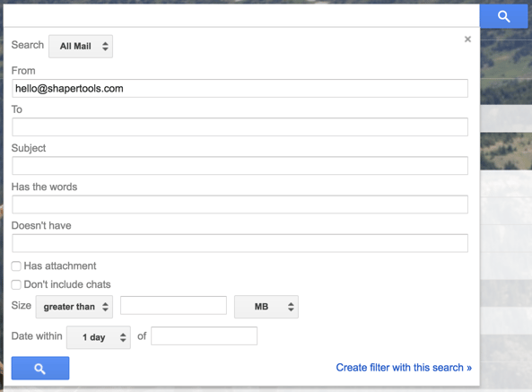
Task: Click the From field with hello@shapertools.com
Action: coord(240,89)
